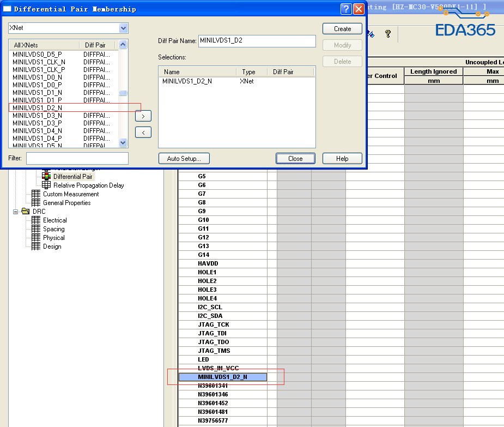Viewport: 504px width, 427px height.
Task: Select MINILVDS1_D0_P in the XNets list
Action: (x=37, y=85)
